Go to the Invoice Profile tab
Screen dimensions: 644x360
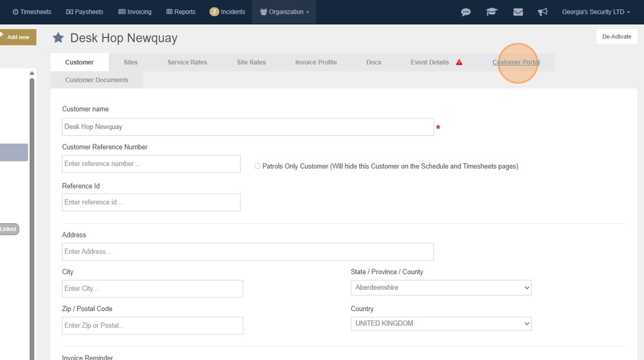(x=316, y=63)
